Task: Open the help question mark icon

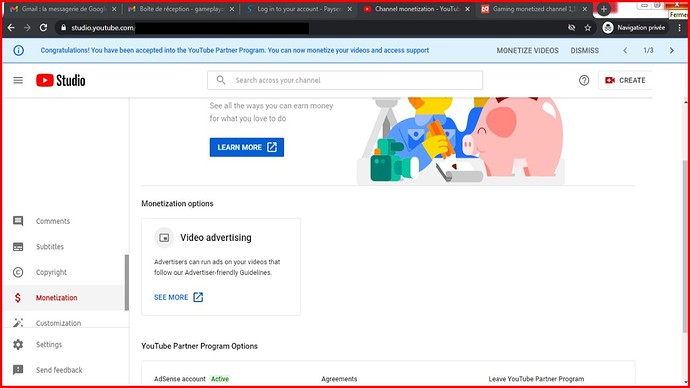Action: 584,80
